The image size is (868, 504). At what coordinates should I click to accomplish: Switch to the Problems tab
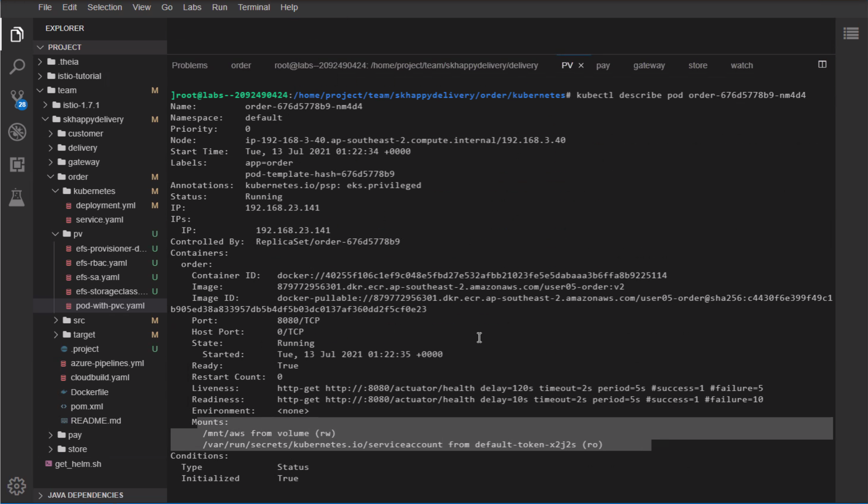point(189,65)
